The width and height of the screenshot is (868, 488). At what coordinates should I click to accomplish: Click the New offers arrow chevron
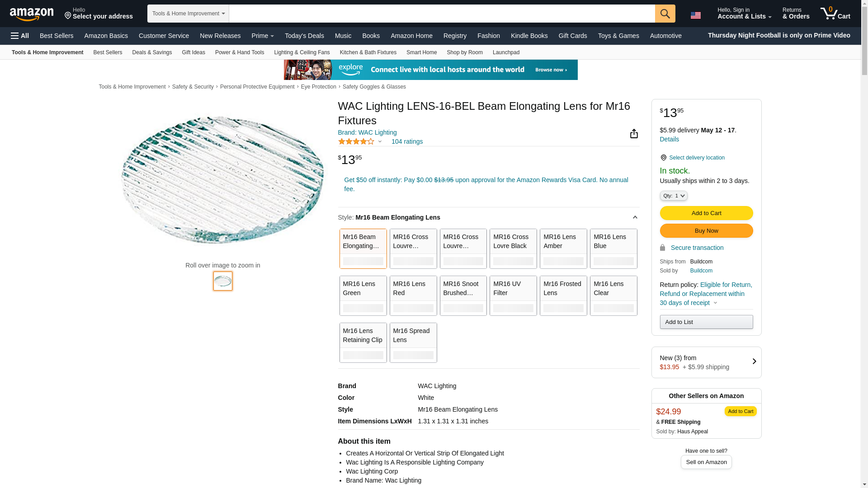tap(754, 361)
